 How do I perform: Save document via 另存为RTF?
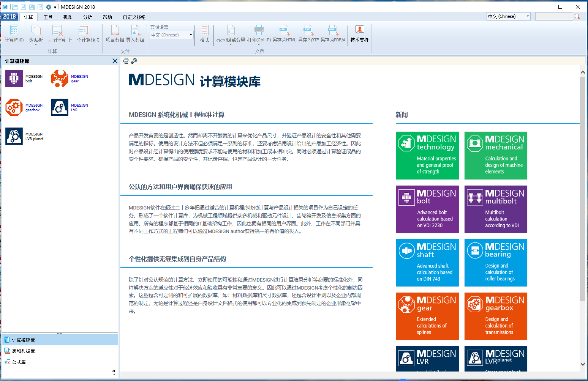pyautogui.click(x=308, y=34)
